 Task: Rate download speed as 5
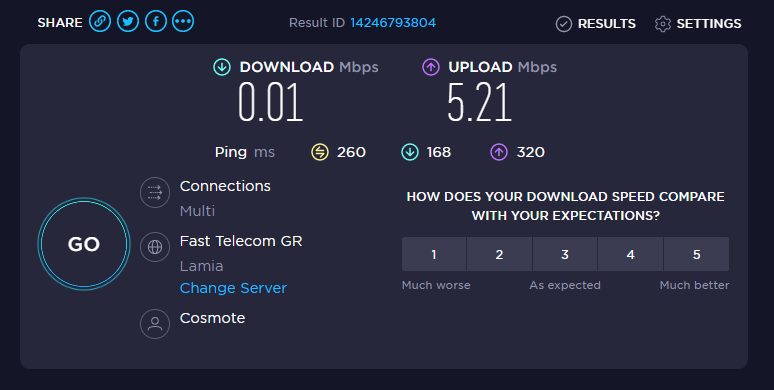tap(697, 254)
